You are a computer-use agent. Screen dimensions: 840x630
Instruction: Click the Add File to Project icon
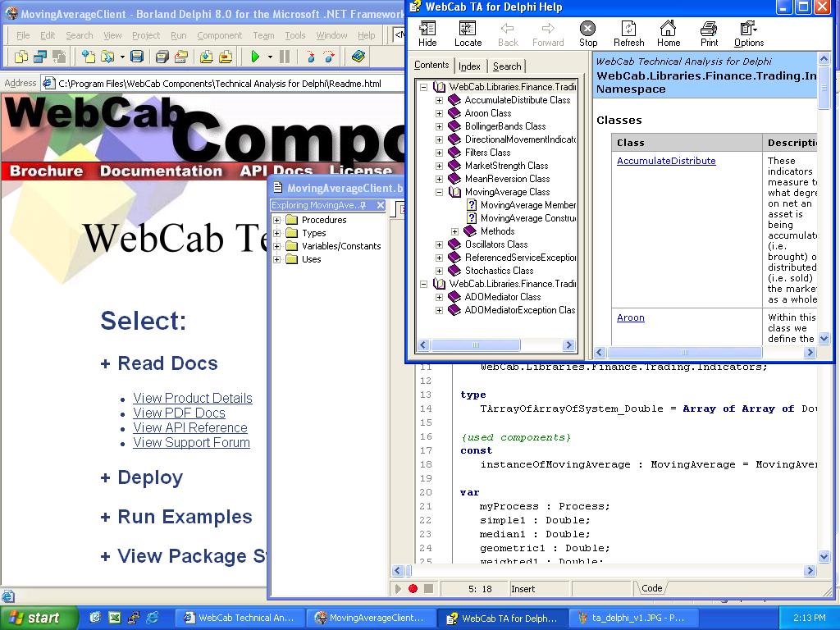point(206,57)
